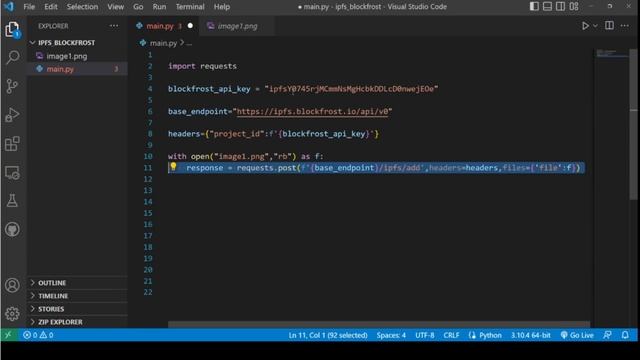
Task: Open the Go menu
Action: [138, 7]
